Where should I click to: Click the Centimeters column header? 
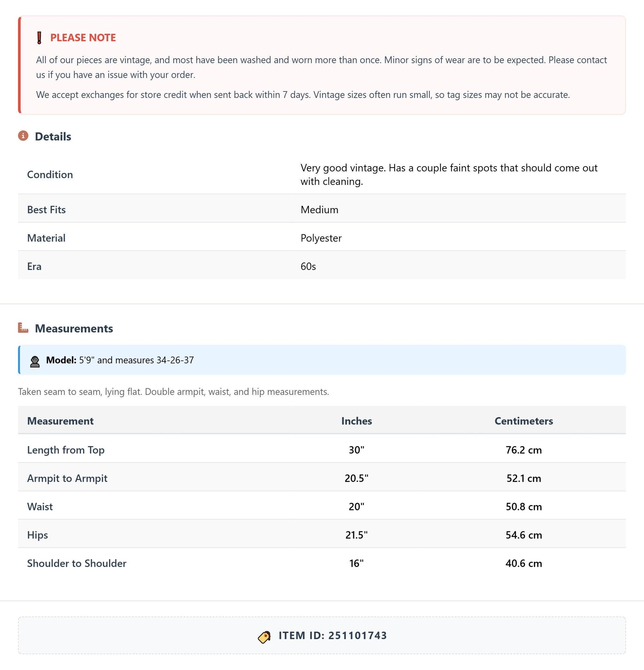[524, 421]
